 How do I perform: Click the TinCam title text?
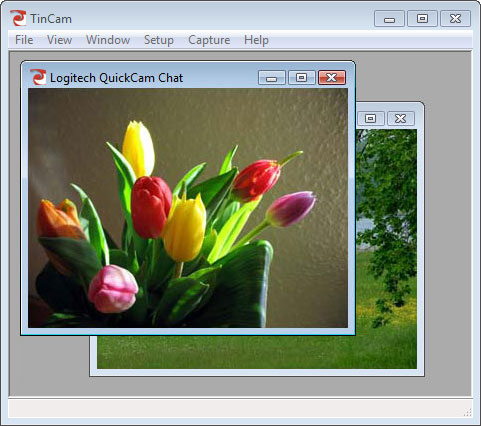51,19
